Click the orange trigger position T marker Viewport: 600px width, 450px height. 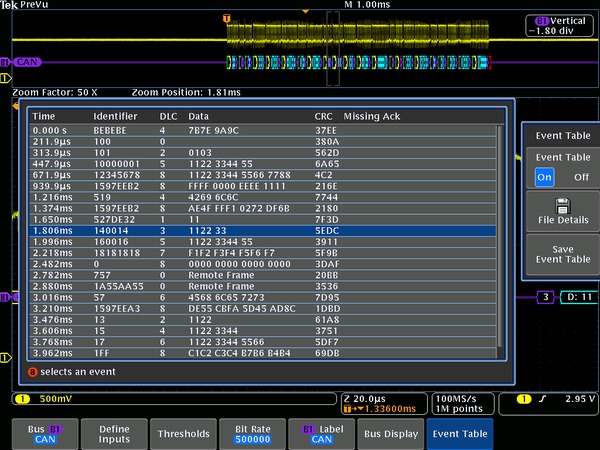[227, 18]
